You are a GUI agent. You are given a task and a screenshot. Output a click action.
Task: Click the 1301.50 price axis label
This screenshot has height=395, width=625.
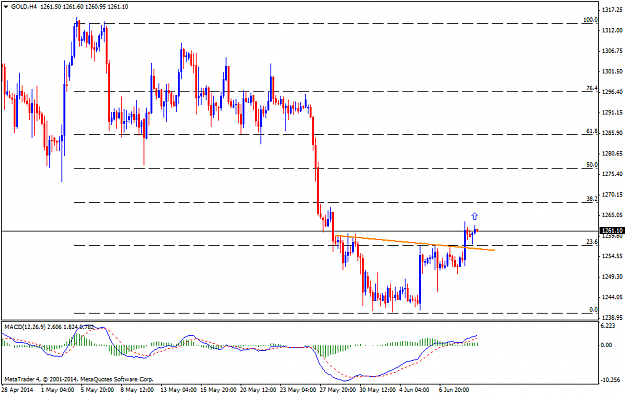click(x=613, y=71)
